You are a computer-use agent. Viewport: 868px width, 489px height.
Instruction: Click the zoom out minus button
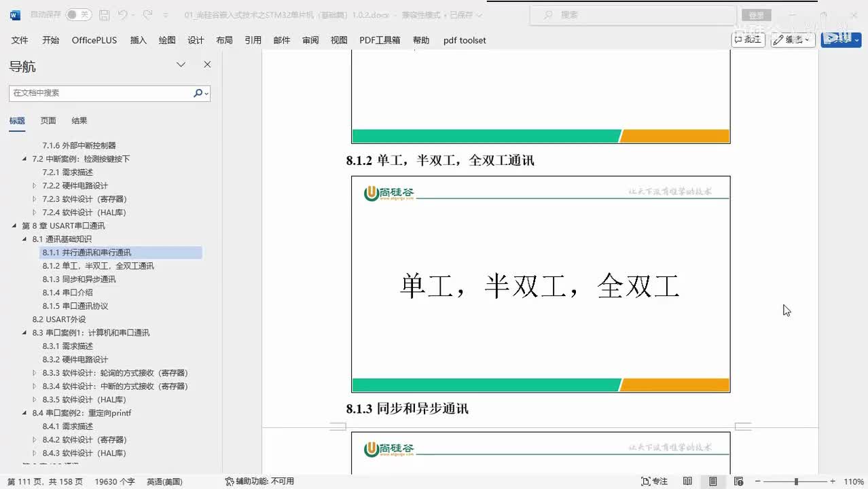pos(758,481)
